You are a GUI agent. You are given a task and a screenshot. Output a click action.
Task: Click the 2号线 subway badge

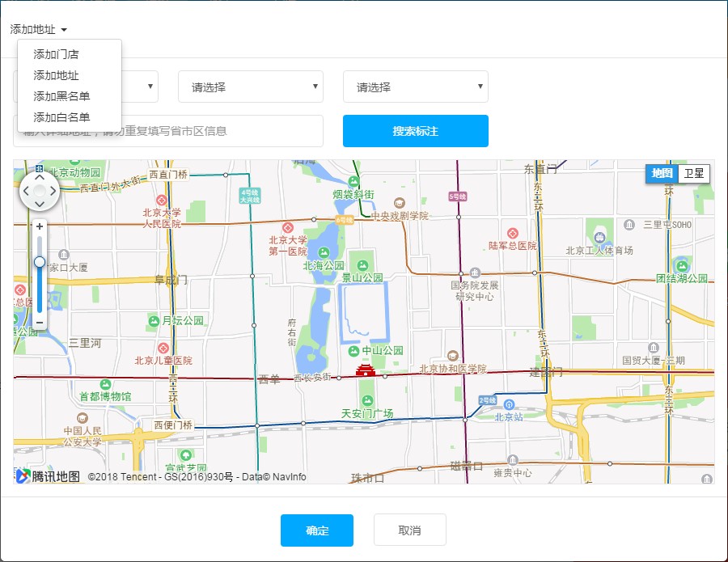tap(488, 400)
